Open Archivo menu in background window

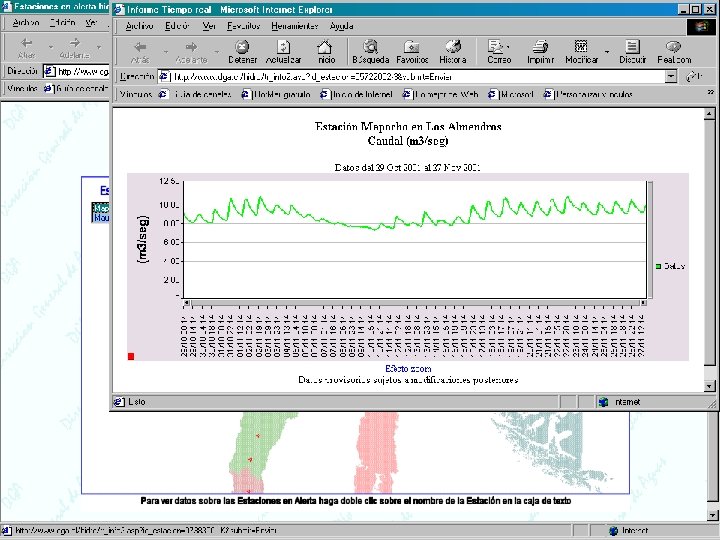pos(26,22)
